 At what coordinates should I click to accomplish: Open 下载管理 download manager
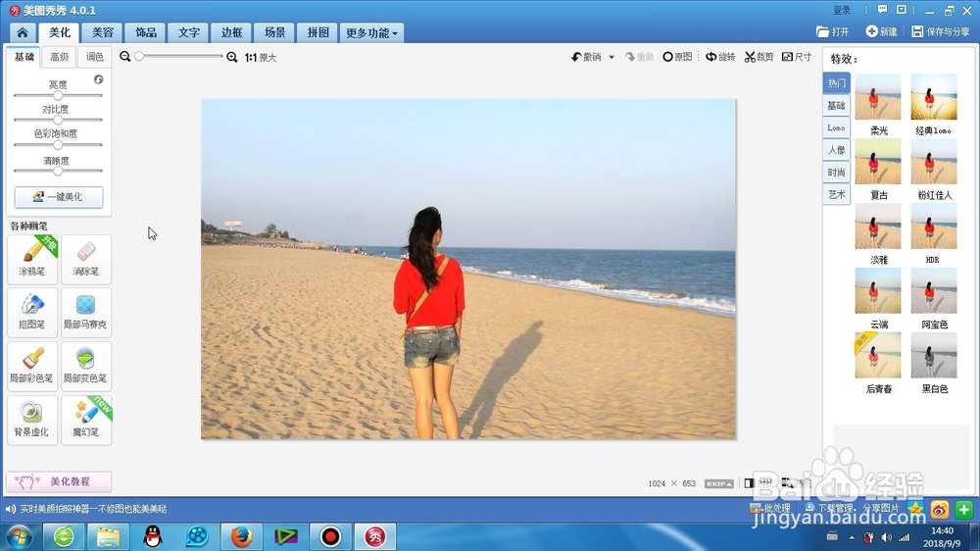[x=829, y=508]
